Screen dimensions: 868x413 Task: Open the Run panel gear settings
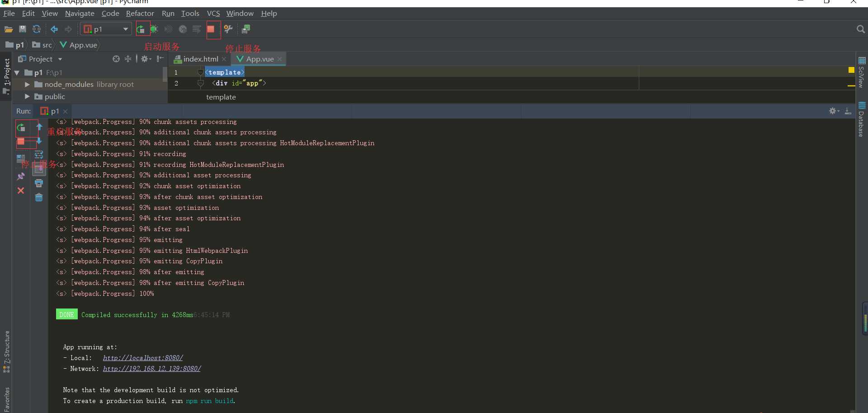(834, 111)
